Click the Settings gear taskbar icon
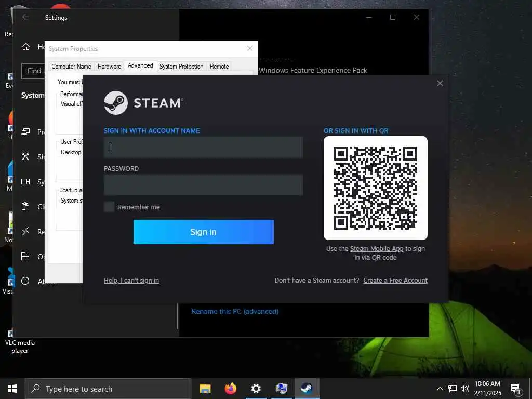532x399 pixels. tap(256, 389)
